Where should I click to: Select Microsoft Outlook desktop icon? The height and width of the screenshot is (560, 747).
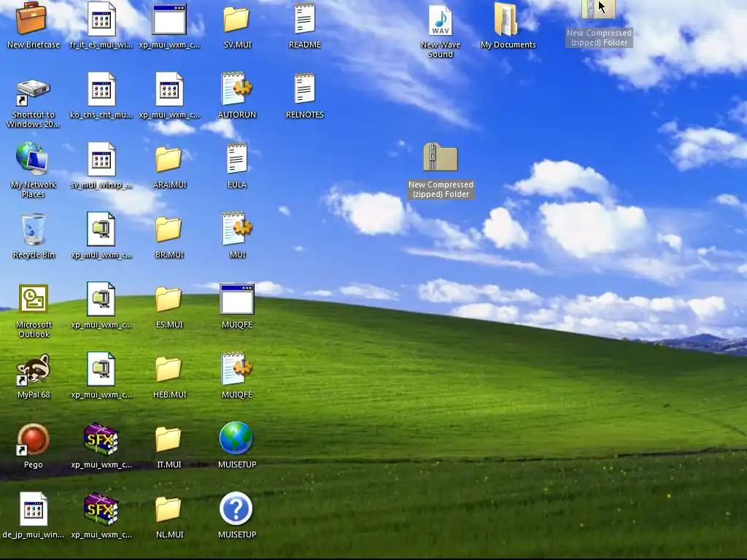(x=33, y=300)
